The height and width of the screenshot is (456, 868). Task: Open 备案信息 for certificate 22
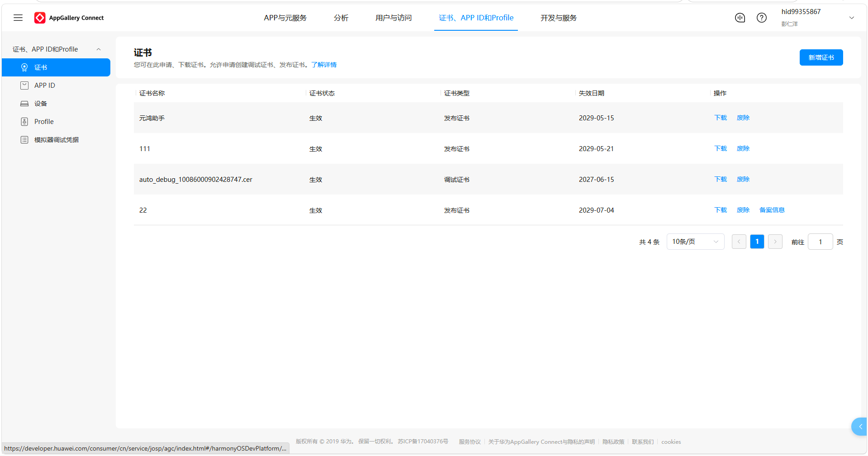(x=772, y=210)
